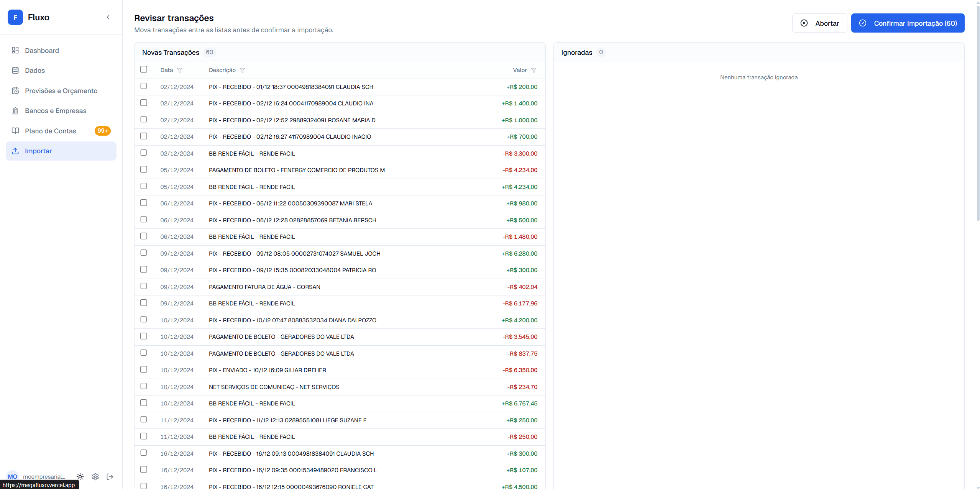Click the Revisar transações heading

point(174,18)
